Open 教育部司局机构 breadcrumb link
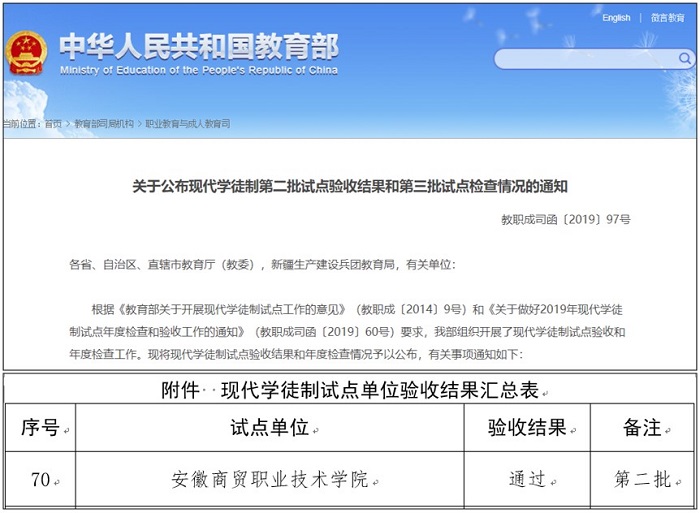 [x=104, y=124]
